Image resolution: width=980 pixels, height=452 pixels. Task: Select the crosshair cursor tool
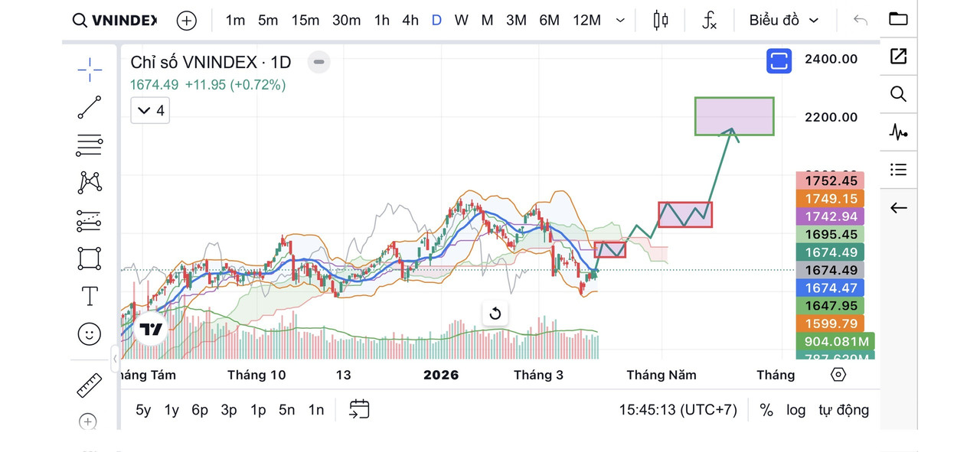(x=90, y=70)
